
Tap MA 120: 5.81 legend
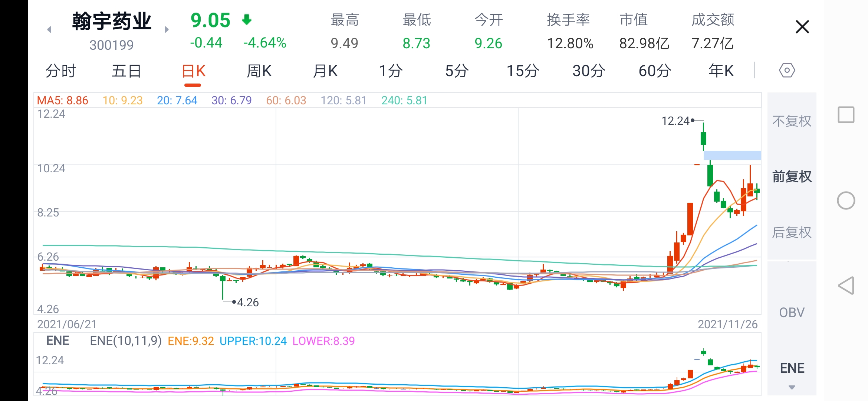[343, 100]
